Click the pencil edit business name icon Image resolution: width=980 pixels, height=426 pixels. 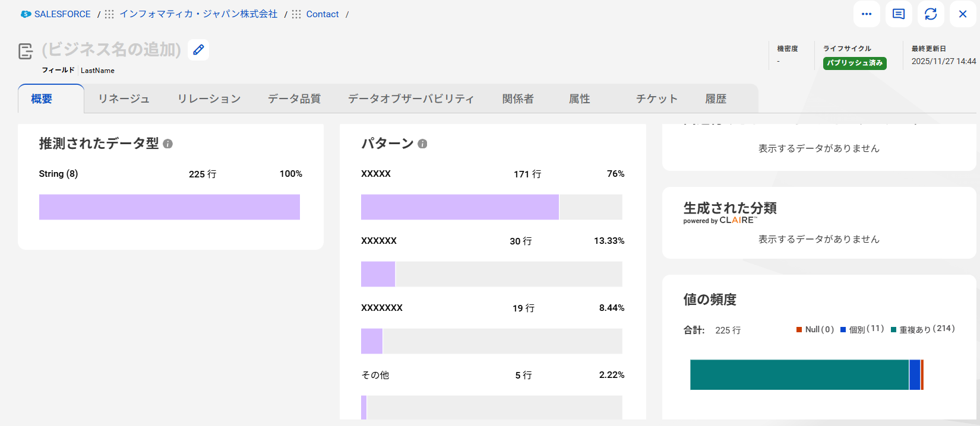tap(198, 50)
